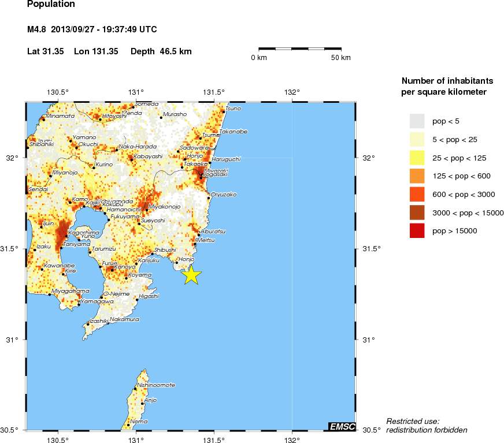The height and width of the screenshot is (443, 504).
Task: Click the 'Noma' label on the island
Action: (139, 422)
